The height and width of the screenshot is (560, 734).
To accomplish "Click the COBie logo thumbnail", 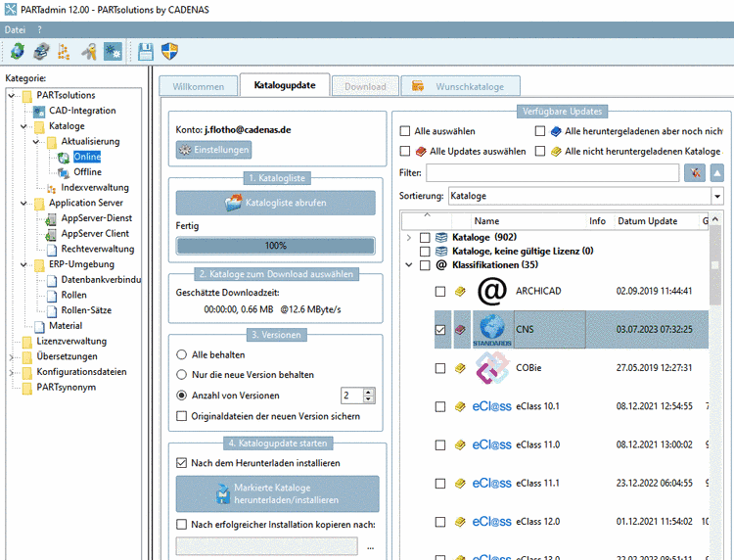I will point(491,368).
